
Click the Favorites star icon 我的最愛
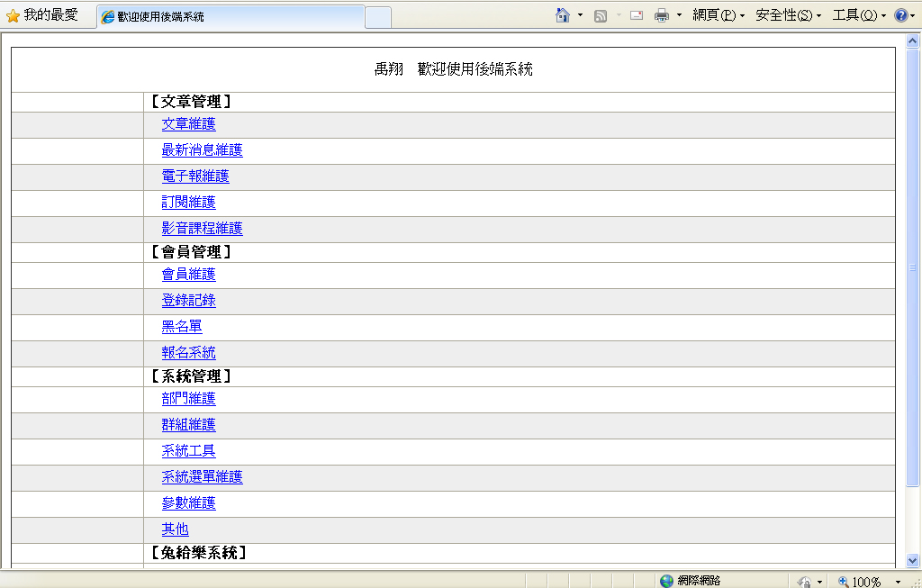pos(14,16)
